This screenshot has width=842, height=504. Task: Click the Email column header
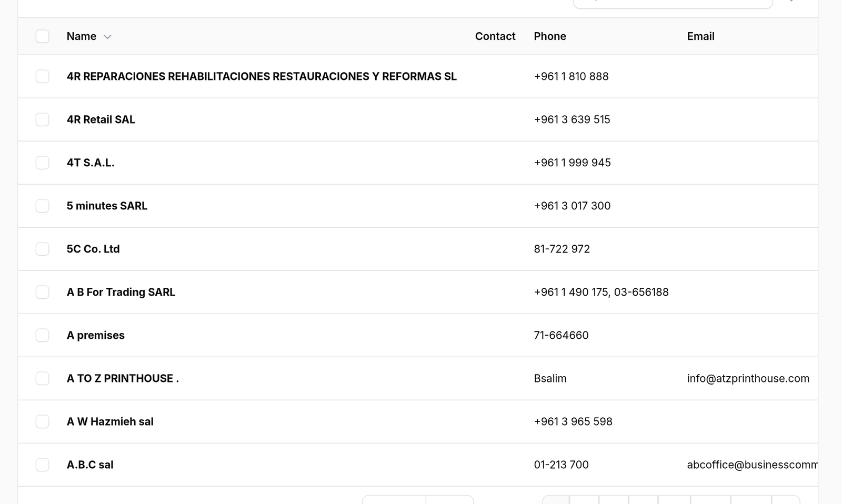[x=700, y=36]
